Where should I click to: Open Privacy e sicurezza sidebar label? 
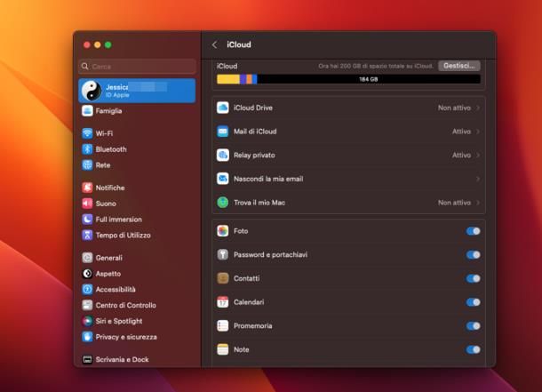click(x=126, y=337)
